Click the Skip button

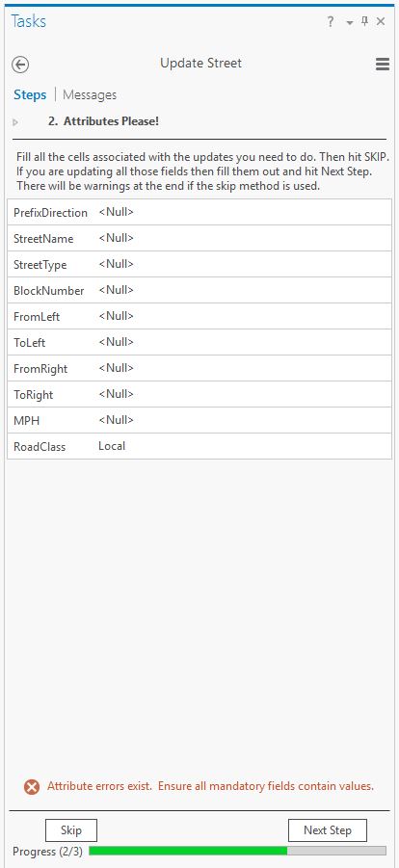coord(71,830)
